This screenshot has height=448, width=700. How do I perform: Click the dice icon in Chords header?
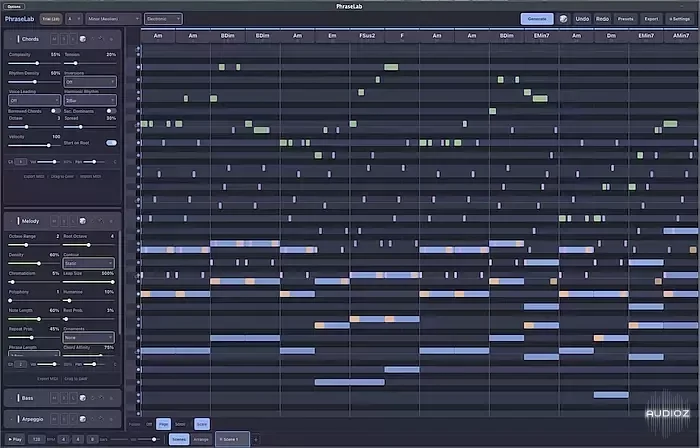point(83,39)
